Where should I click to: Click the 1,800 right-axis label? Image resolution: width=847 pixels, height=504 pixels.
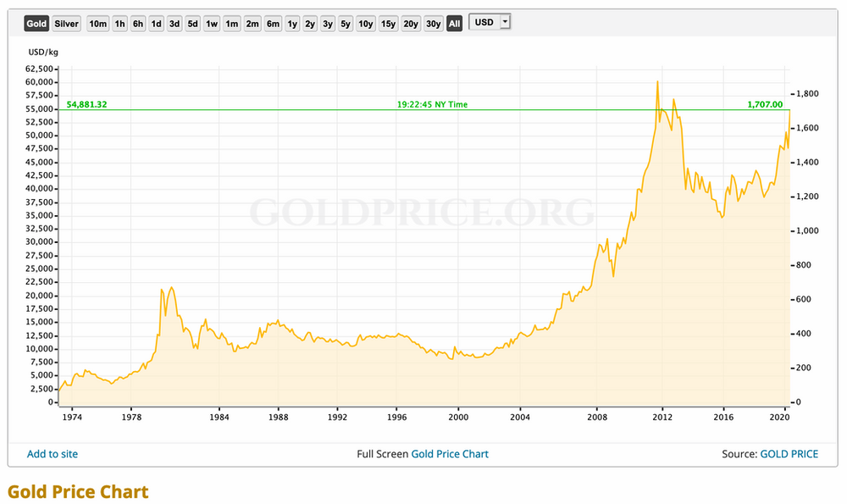(x=807, y=93)
